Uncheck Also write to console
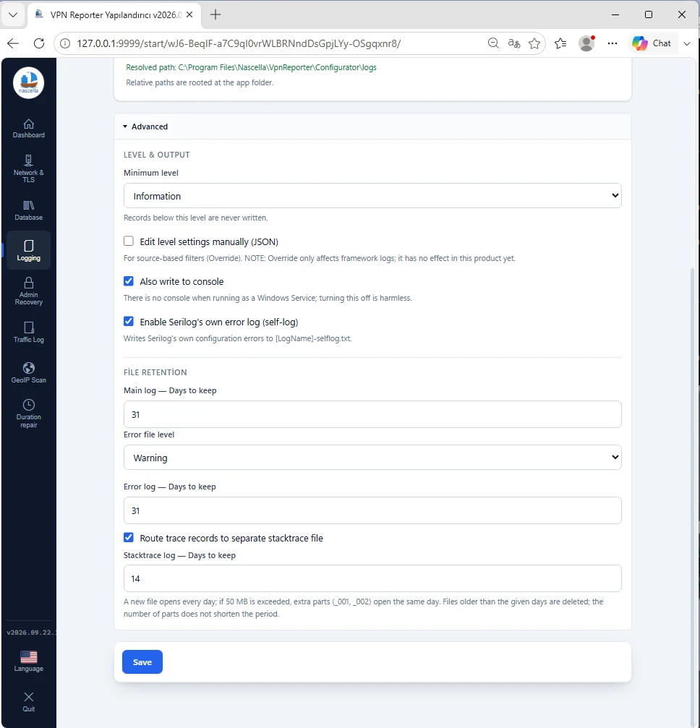This screenshot has height=728, width=700. click(129, 281)
